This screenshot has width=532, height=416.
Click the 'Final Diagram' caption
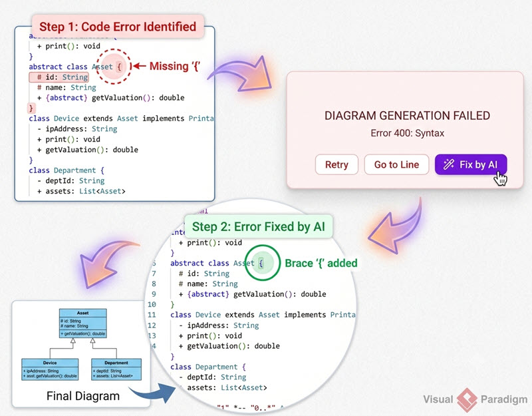click(82, 396)
